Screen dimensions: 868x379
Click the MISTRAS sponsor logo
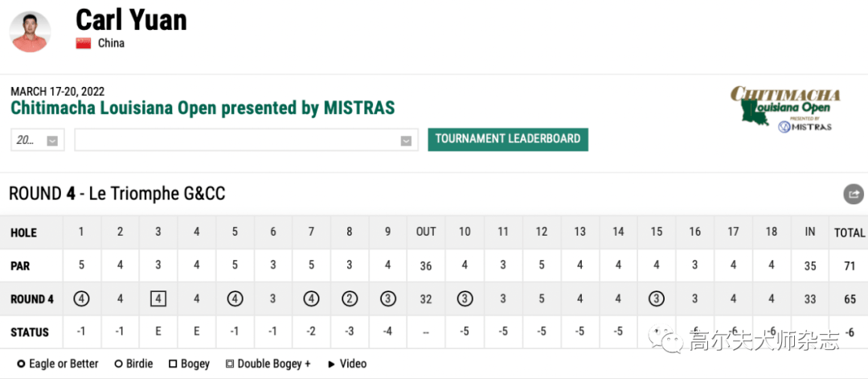[805, 127]
